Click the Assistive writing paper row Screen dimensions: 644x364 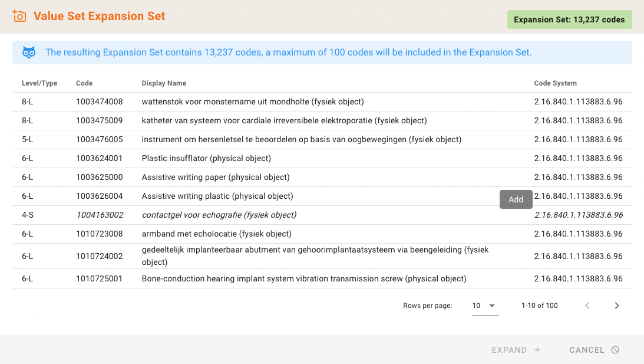pyautogui.click(x=215, y=177)
